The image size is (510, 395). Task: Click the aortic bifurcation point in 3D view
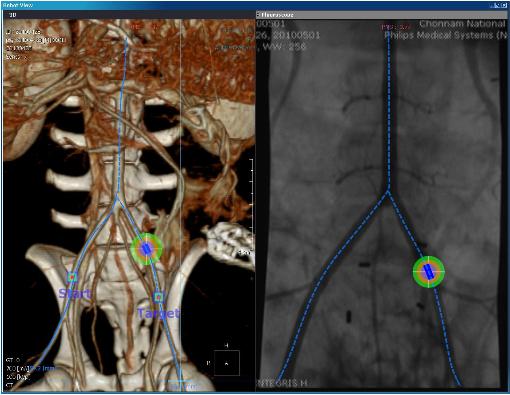117,199
